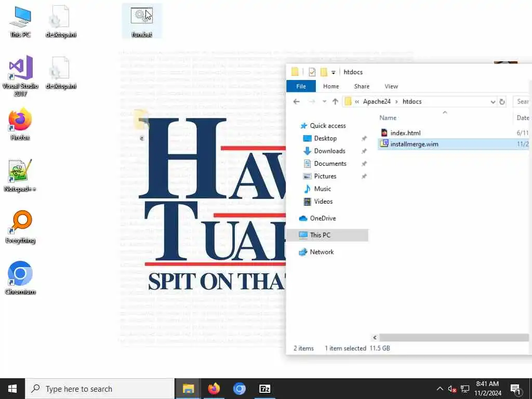The width and height of the screenshot is (532, 399).
Task: Open Videos in navigation pane
Action: point(318,202)
